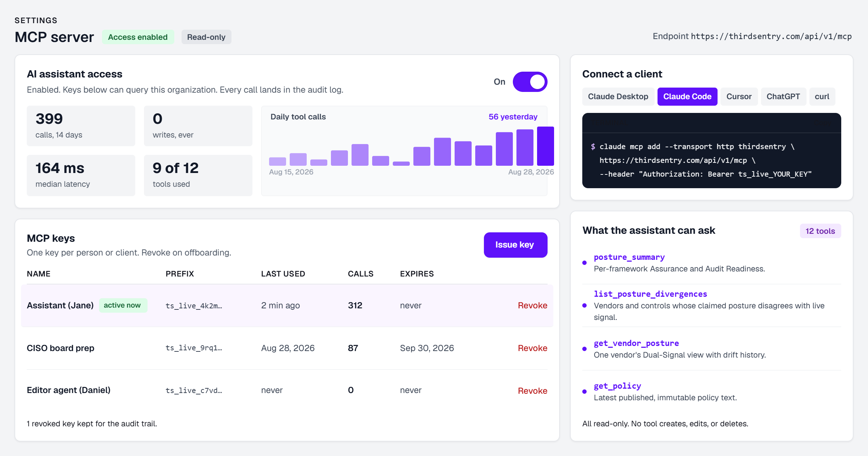Click the '56 yesterday' chart label

513,117
